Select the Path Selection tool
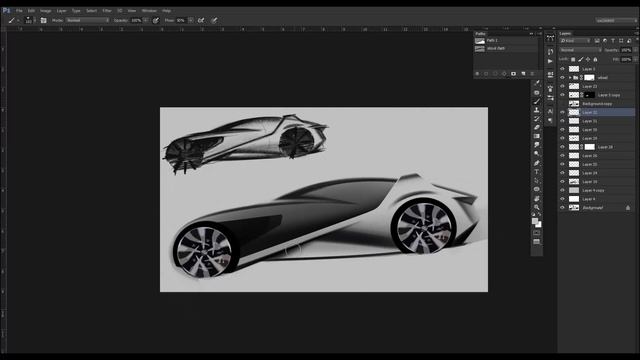The image size is (640, 360). coord(537,180)
